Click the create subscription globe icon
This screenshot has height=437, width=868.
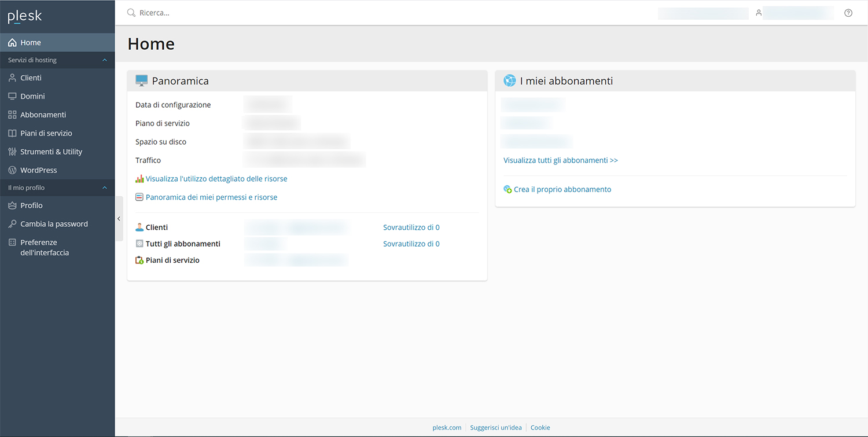[x=507, y=189]
